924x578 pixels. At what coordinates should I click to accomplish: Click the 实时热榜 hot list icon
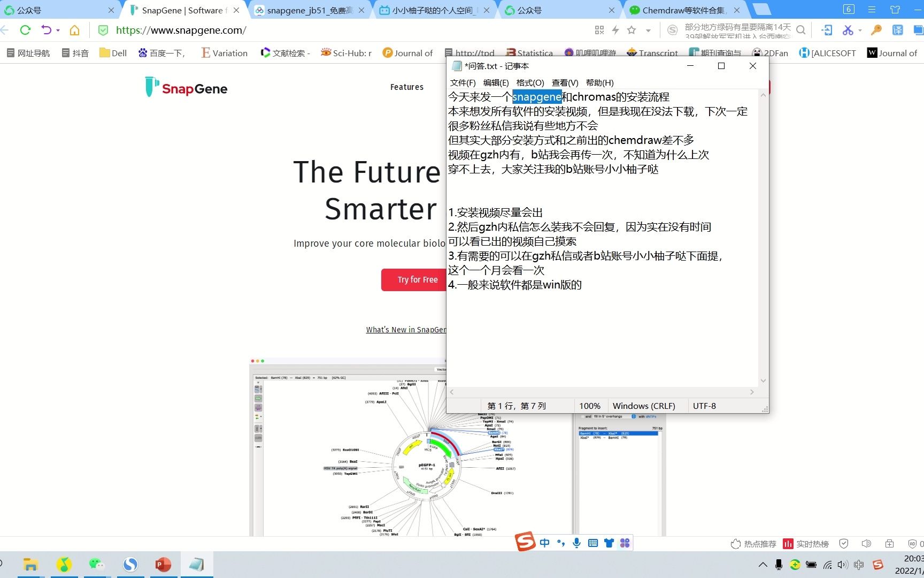(788, 544)
